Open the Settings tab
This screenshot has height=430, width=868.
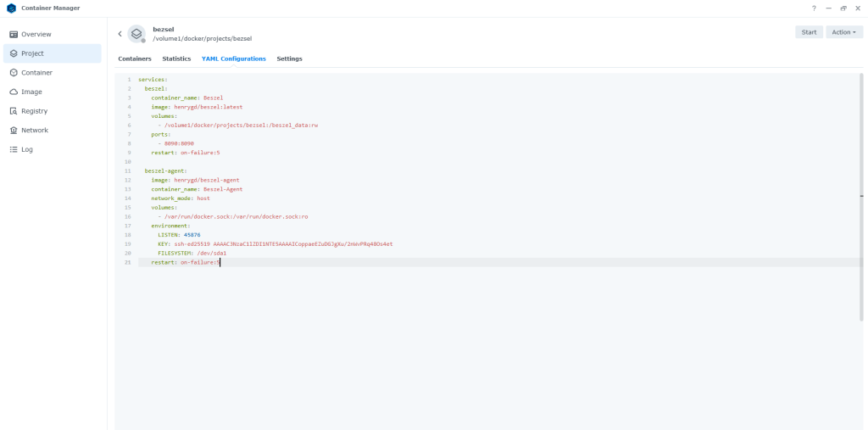click(289, 59)
